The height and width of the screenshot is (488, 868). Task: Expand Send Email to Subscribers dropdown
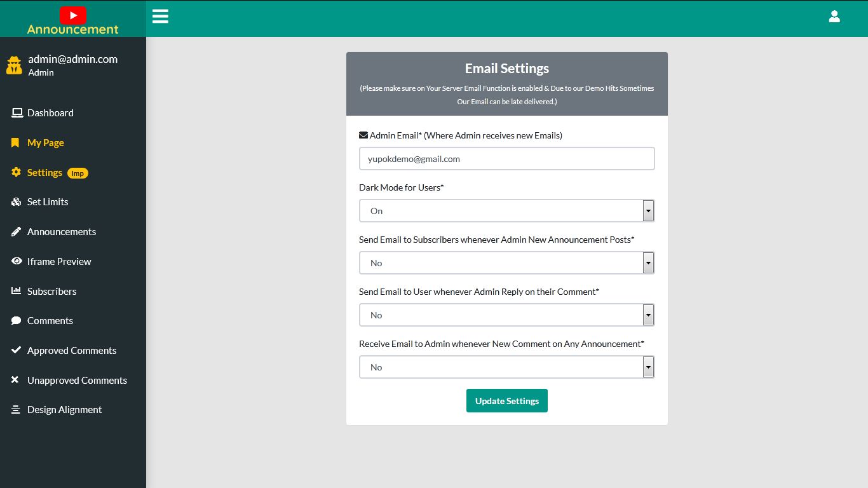point(506,263)
